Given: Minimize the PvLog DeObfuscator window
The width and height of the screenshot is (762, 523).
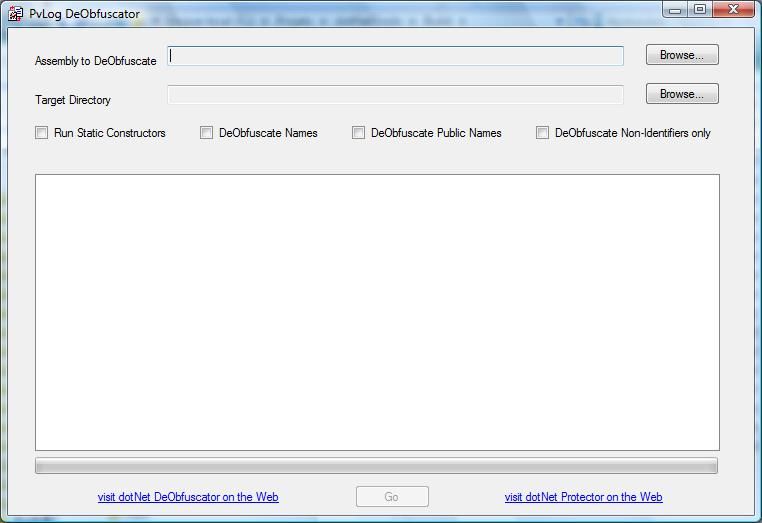Looking at the screenshot, I should 677,10.
